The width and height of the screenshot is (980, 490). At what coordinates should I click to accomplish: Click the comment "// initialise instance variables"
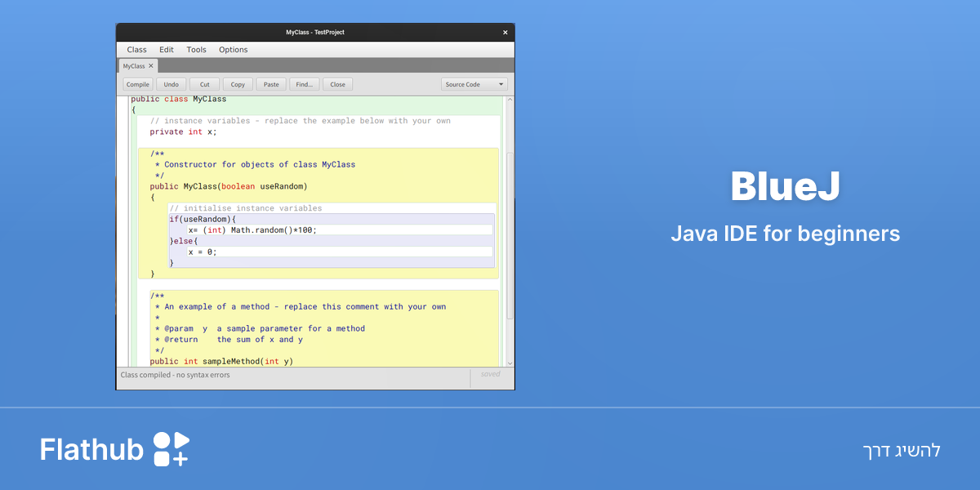click(246, 208)
